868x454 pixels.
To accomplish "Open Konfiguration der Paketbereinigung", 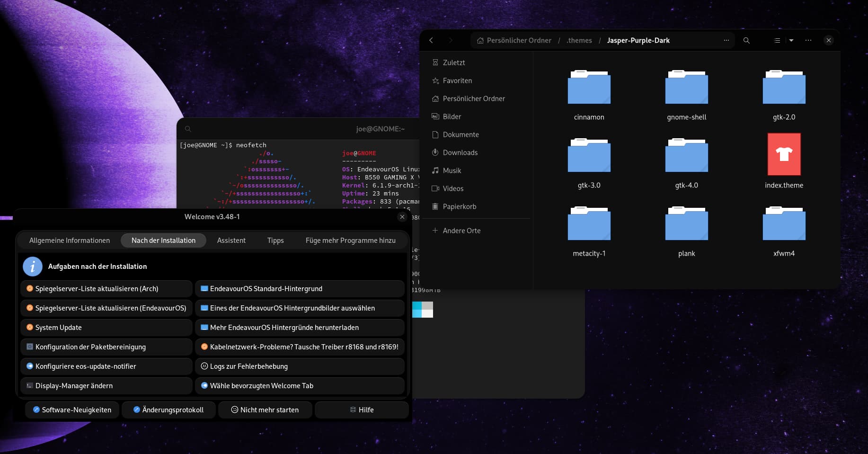I will coord(106,347).
